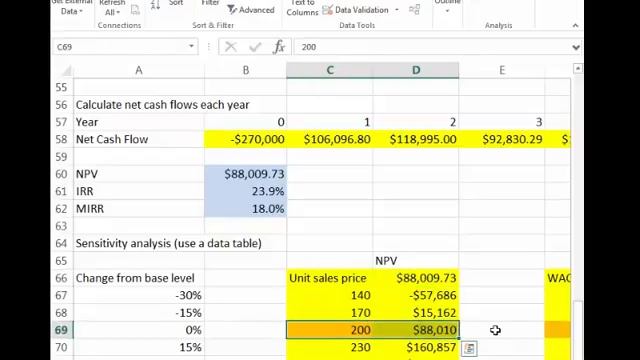Select the MIRR value 18.0%
This screenshot has height=360, width=640.
[x=245, y=209]
